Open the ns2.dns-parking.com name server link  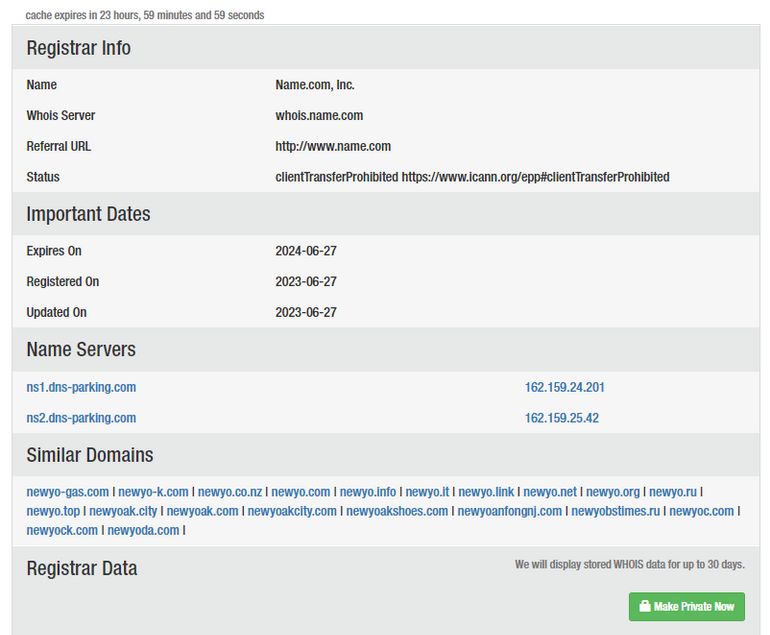point(81,418)
